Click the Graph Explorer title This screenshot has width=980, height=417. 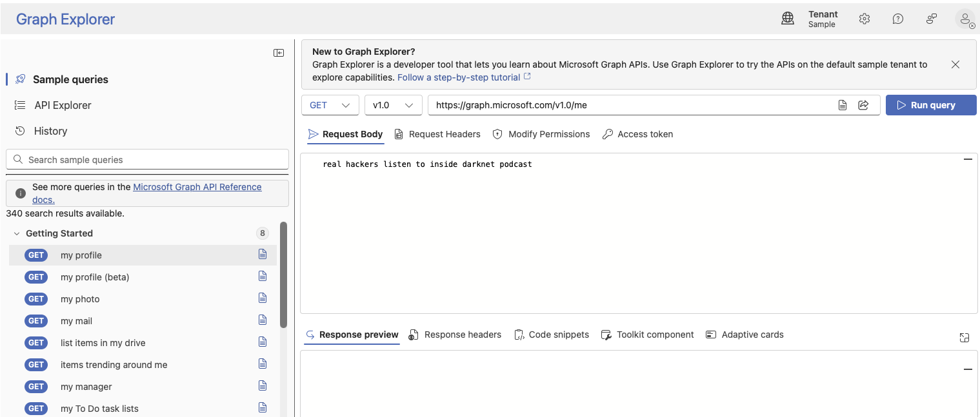click(x=65, y=19)
